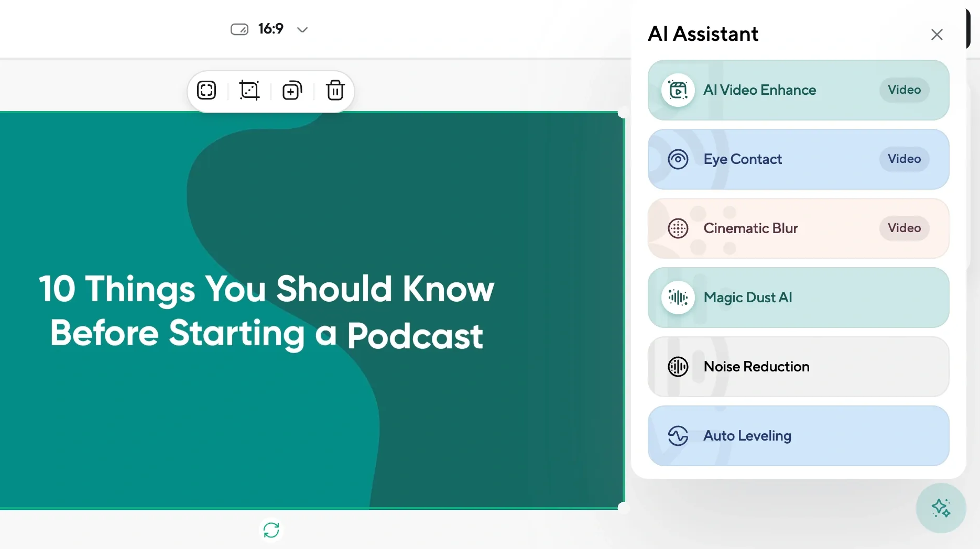
Task: Click the AI Video Enhance icon
Action: click(678, 90)
